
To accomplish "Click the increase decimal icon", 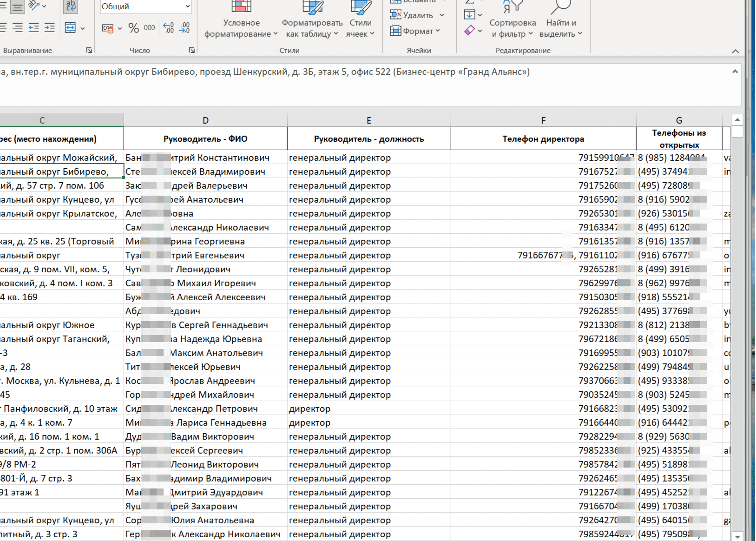I will coord(168,28).
